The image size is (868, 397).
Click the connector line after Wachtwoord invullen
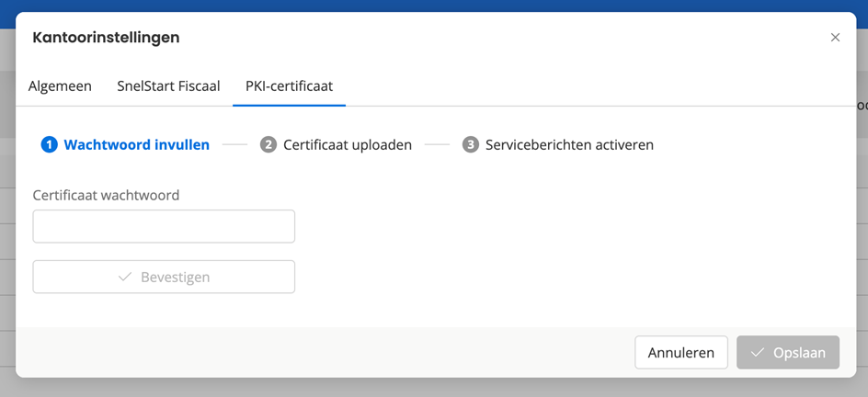(235, 145)
